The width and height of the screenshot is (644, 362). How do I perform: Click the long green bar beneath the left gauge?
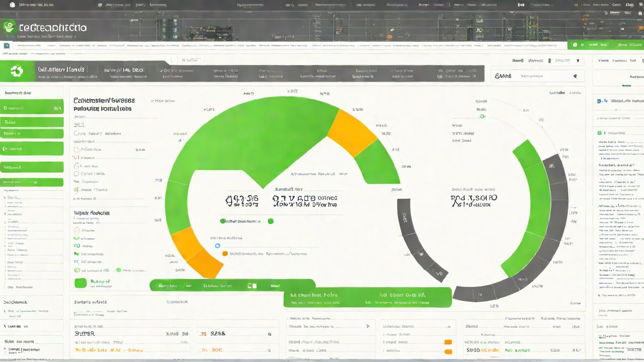click(x=232, y=285)
